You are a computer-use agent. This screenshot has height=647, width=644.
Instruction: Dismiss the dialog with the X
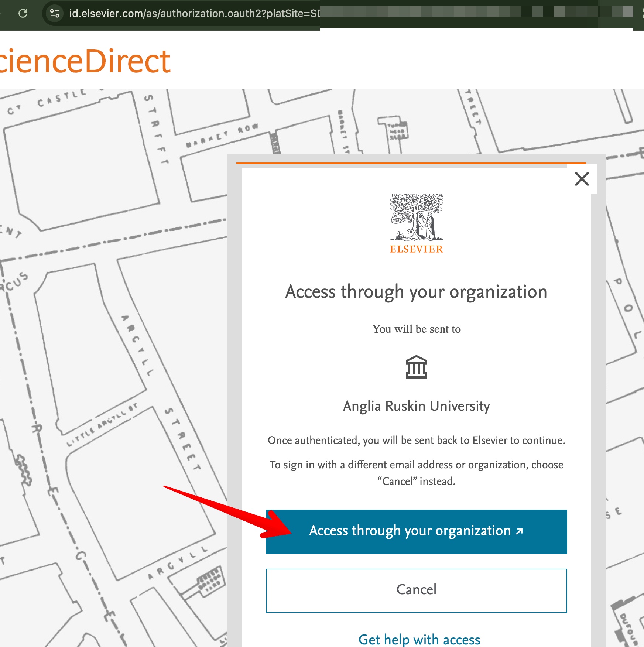point(582,179)
